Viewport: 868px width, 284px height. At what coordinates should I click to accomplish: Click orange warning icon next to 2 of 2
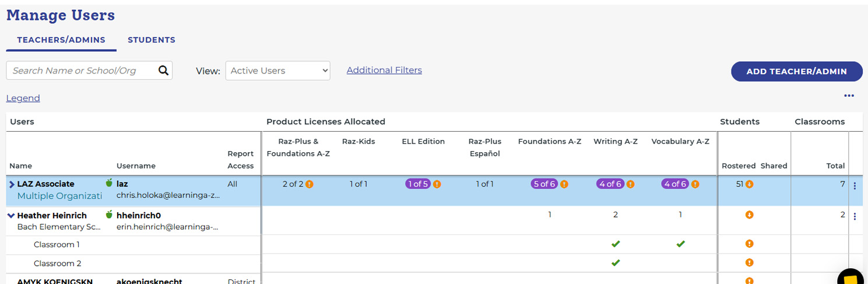click(x=310, y=184)
